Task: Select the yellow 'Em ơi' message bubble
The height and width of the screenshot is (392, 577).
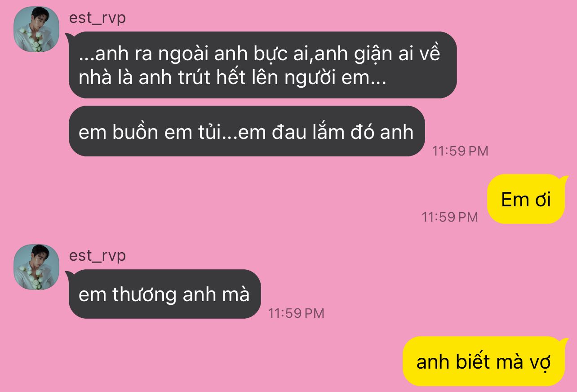Action: point(526,199)
